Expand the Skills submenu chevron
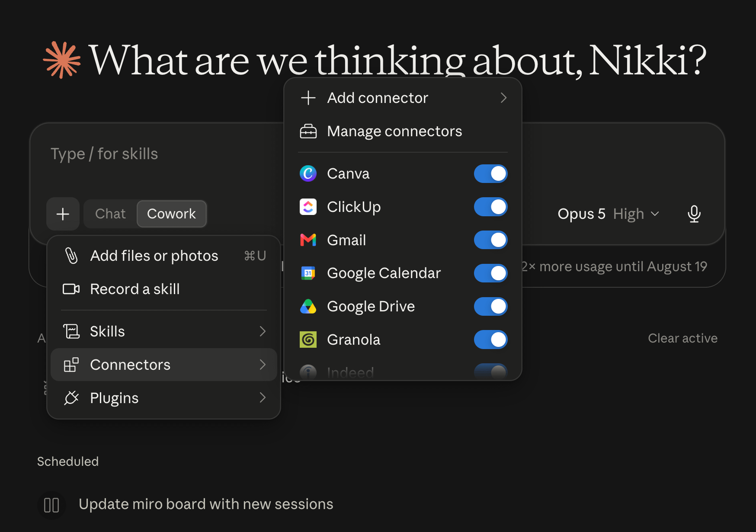This screenshot has height=532, width=756. pyautogui.click(x=263, y=331)
